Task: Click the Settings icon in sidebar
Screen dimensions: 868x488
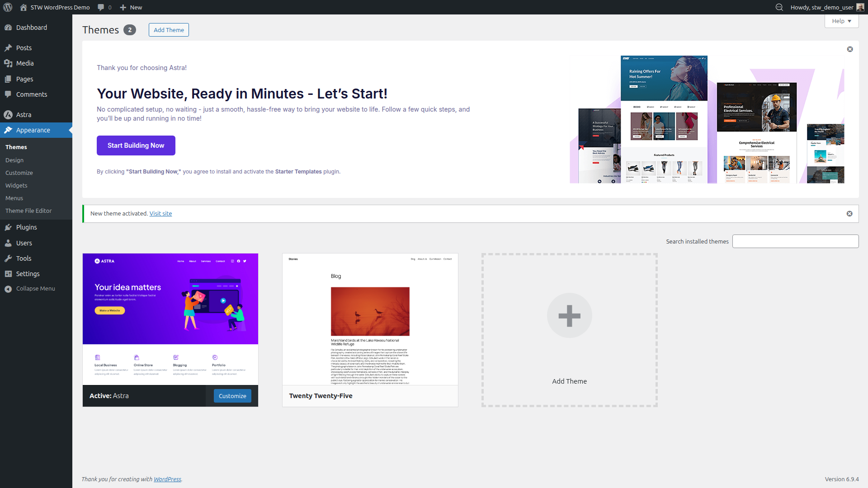Action: [8, 274]
